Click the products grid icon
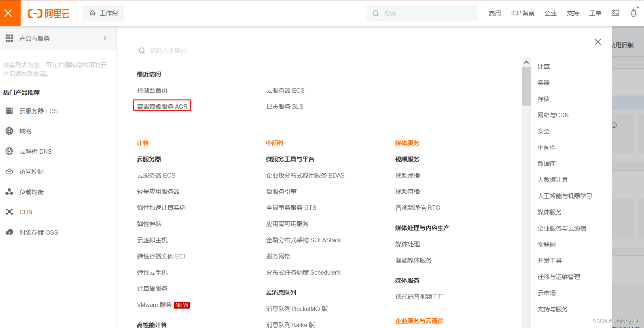 9,38
